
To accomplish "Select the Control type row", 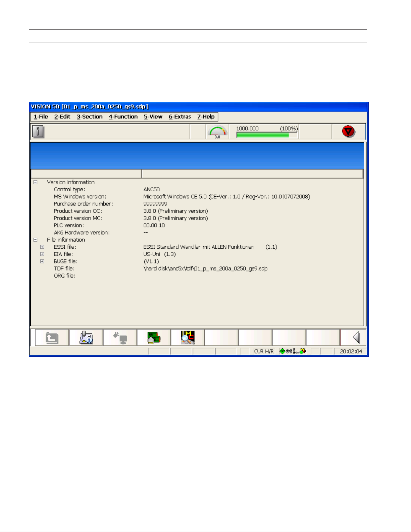I will point(197,189).
